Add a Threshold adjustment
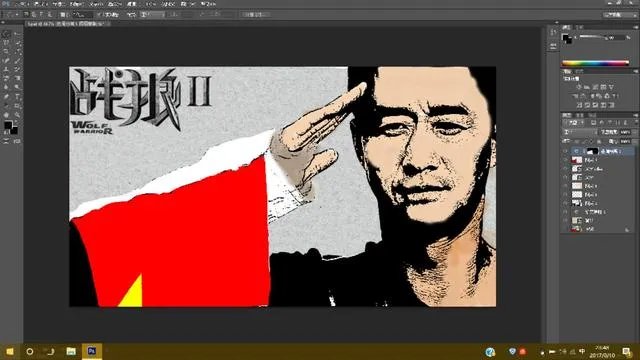 tap(595, 105)
